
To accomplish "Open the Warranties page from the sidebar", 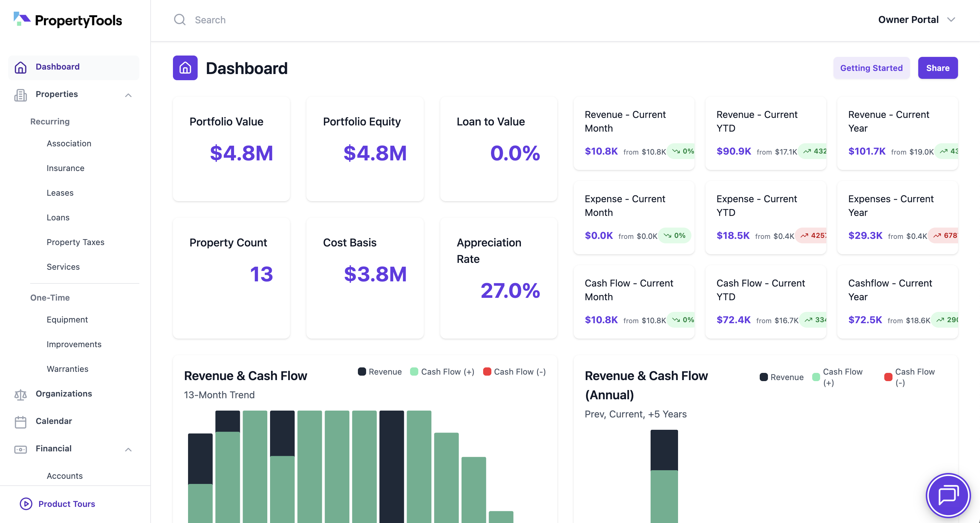I will coord(67,369).
